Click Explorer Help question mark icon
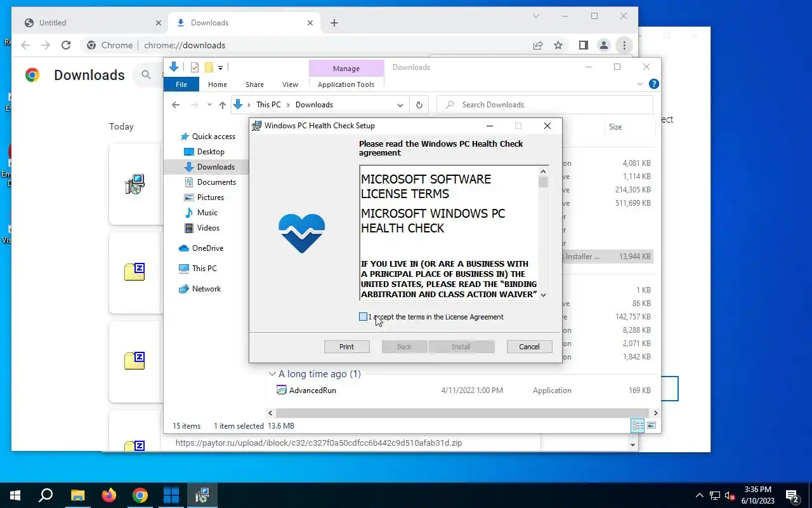 [x=654, y=84]
